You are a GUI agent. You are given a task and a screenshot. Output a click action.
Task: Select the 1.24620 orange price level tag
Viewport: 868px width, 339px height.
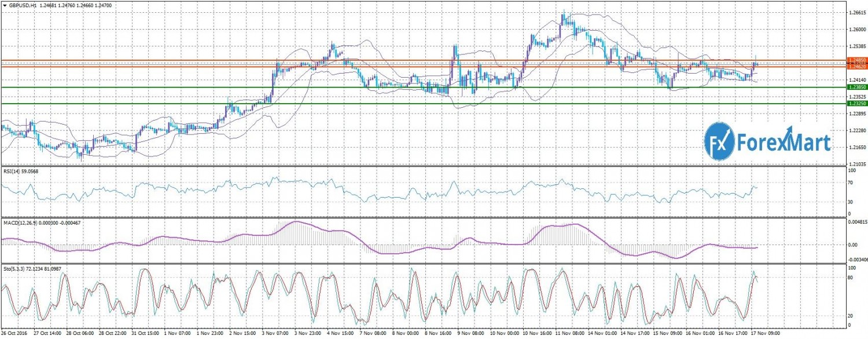point(856,67)
